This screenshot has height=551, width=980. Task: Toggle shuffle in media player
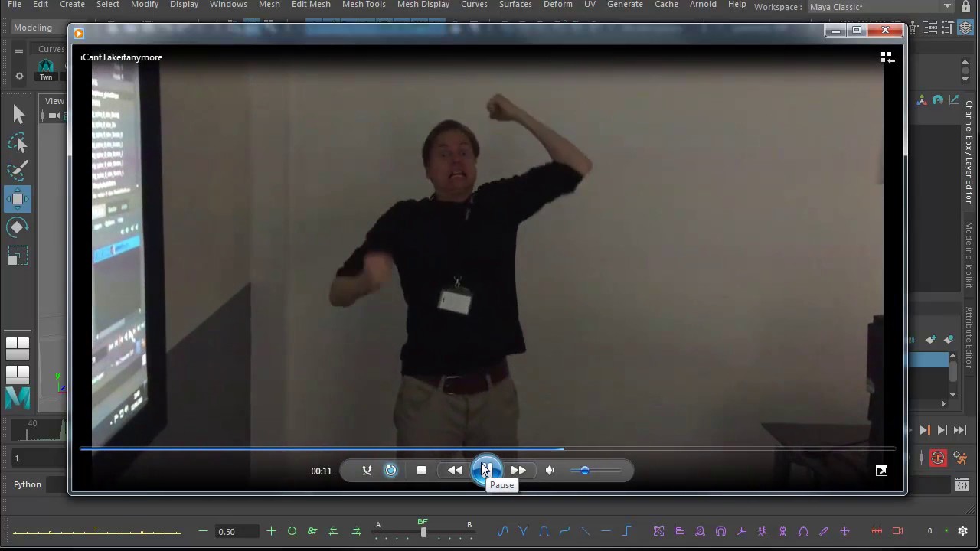click(367, 471)
